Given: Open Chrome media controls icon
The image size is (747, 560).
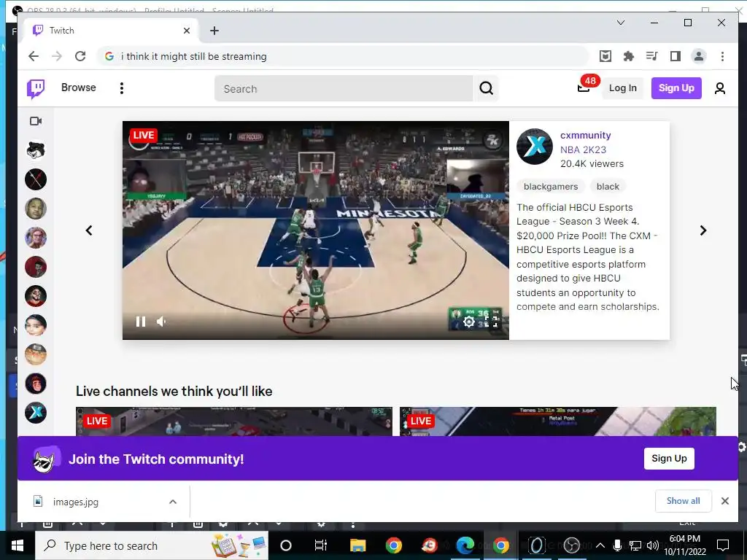Looking at the screenshot, I should tap(651, 56).
